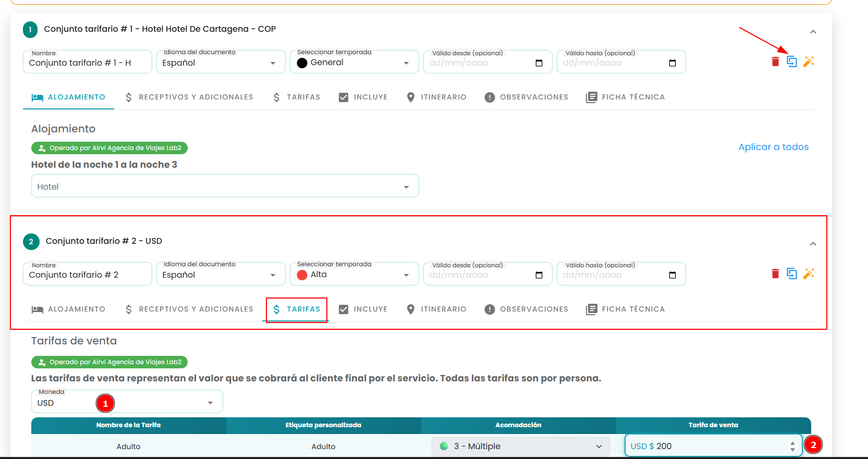Open the Alta season dropdown
This screenshot has width=868, height=459.
coord(354,274)
